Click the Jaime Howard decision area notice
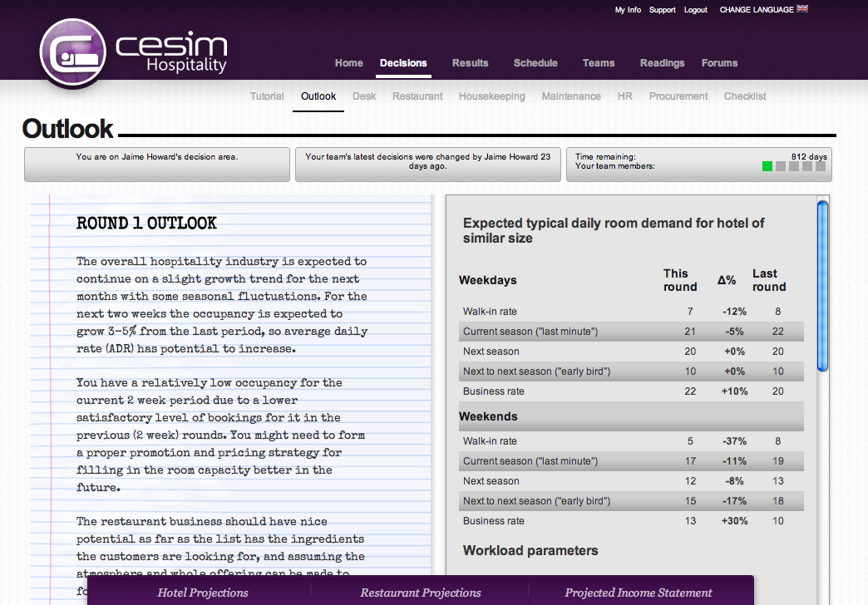Viewport: 868px width, 605px height. tap(156, 164)
